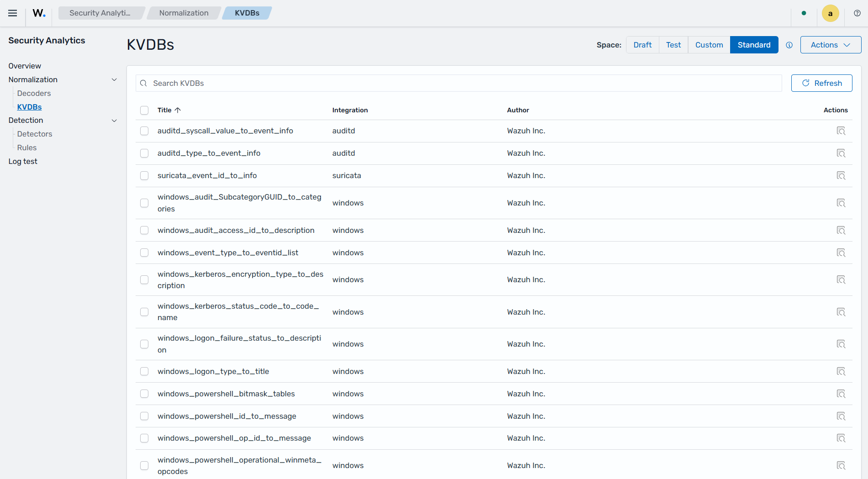Sort by Author column header
The height and width of the screenshot is (479, 868).
coord(518,110)
